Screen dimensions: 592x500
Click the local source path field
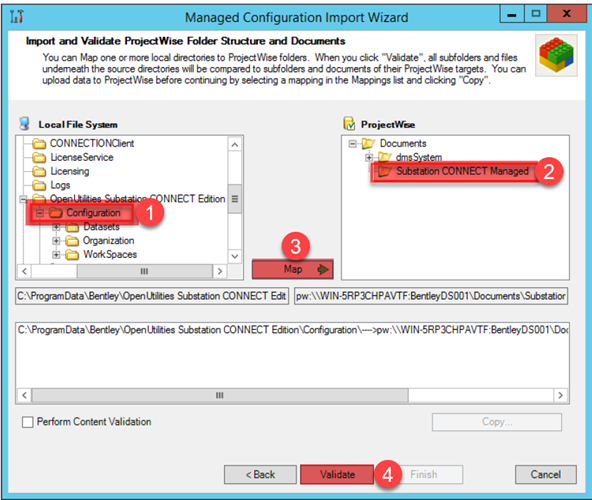point(152,296)
